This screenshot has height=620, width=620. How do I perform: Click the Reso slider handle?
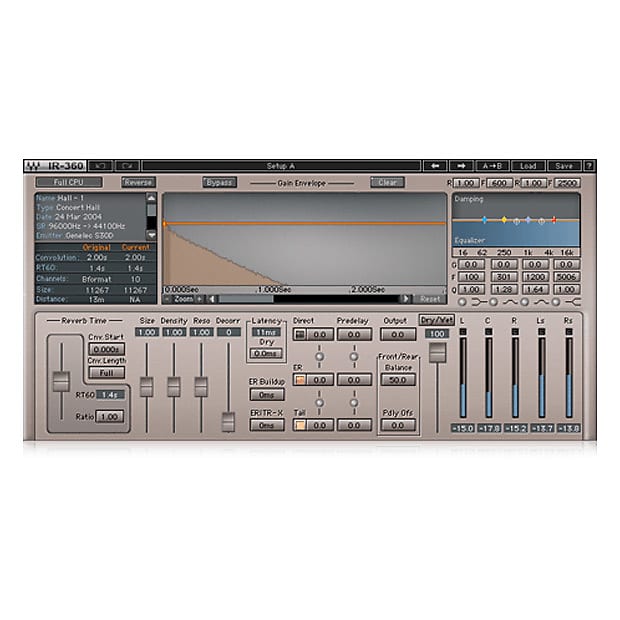[x=201, y=387]
